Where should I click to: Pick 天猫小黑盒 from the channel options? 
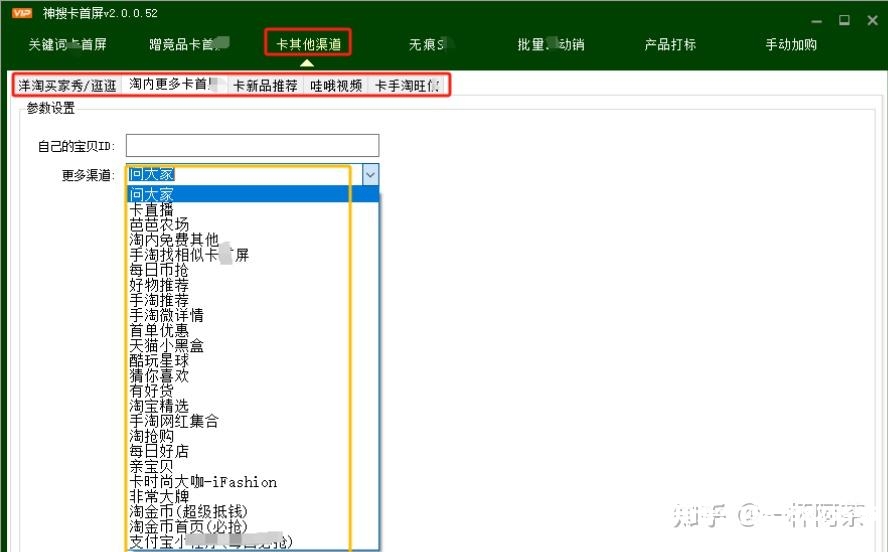166,346
